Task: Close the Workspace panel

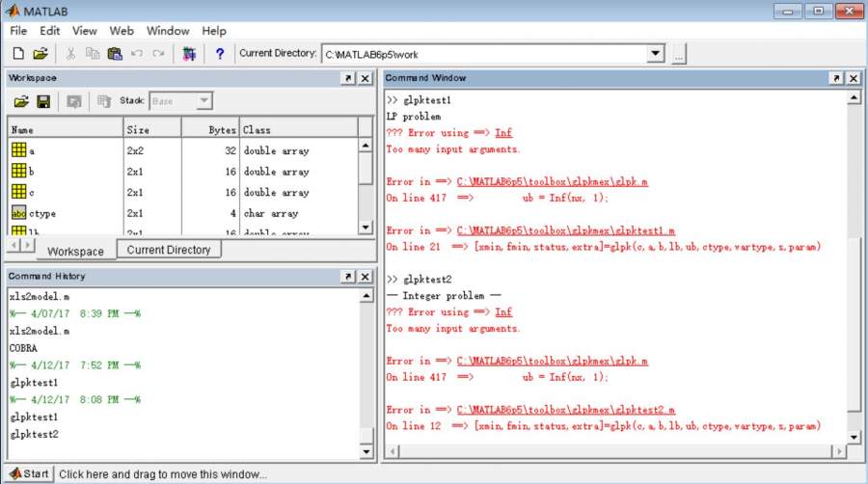Action: point(366,78)
